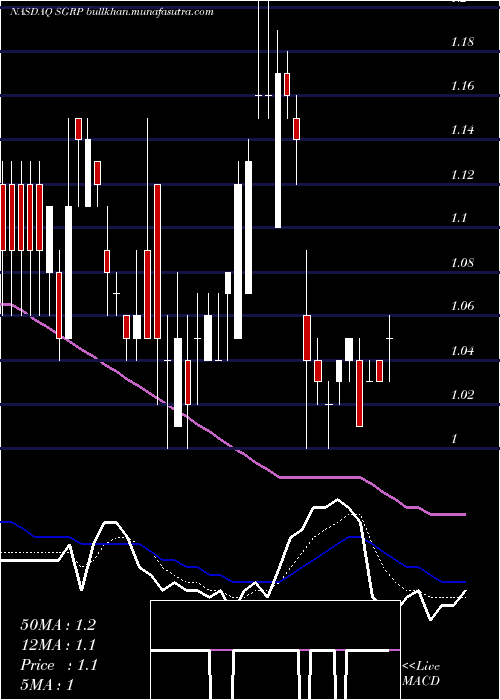Click the 1.04 price axis label
The height and width of the screenshot is (700, 500).
coord(462,350)
